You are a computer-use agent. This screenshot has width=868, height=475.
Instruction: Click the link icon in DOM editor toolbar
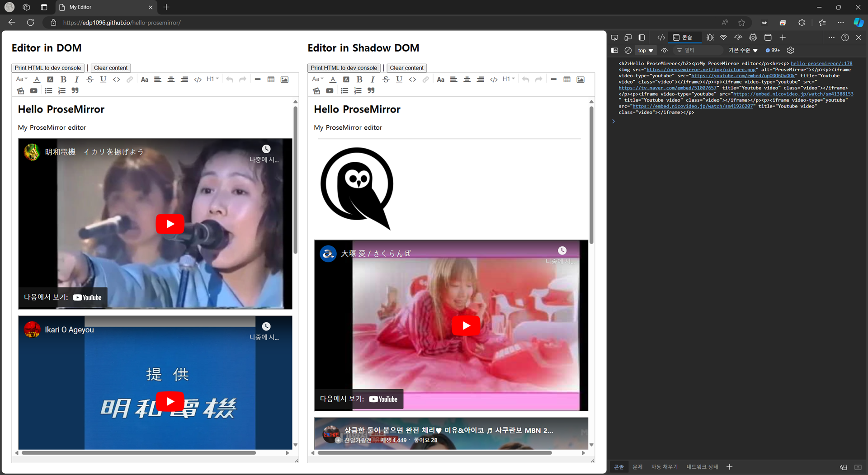click(130, 80)
